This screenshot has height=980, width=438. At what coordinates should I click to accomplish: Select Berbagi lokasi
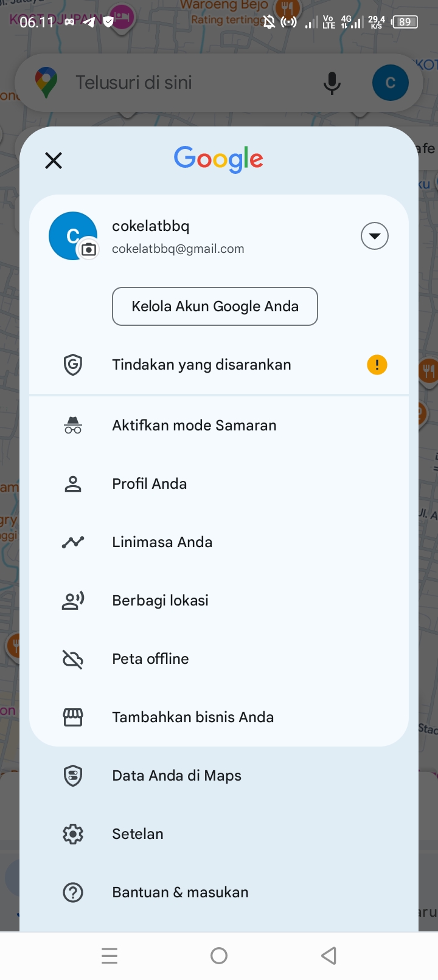161,601
